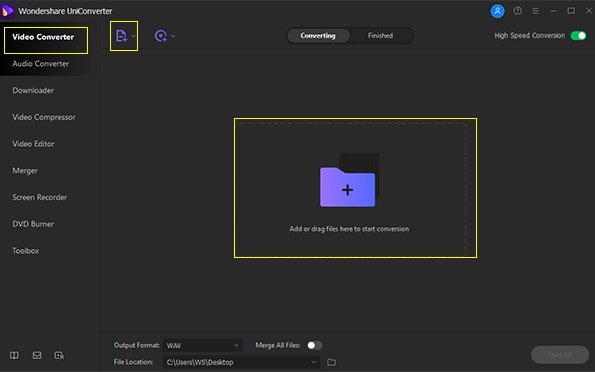Screen dimensions: 595x372
Task: Click the Load DVD disc icon
Action: (161, 36)
